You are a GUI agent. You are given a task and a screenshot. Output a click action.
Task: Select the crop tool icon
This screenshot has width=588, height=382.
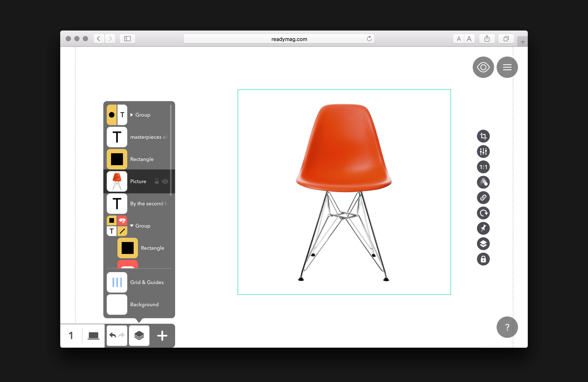point(483,136)
